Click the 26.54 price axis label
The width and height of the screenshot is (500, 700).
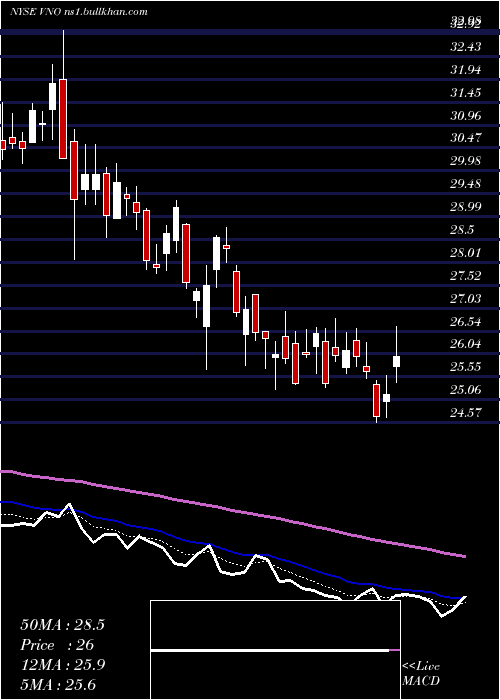pyautogui.click(x=466, y=321)
